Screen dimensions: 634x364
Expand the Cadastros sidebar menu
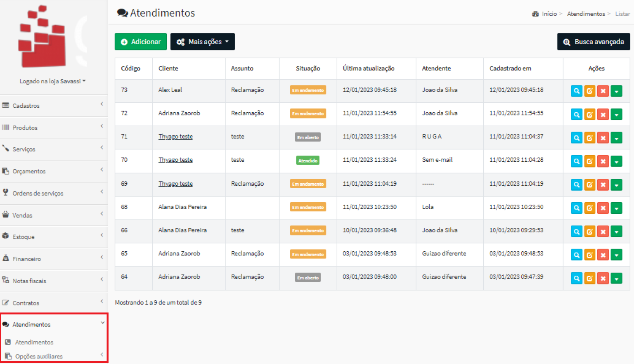(x=54, y=106)
